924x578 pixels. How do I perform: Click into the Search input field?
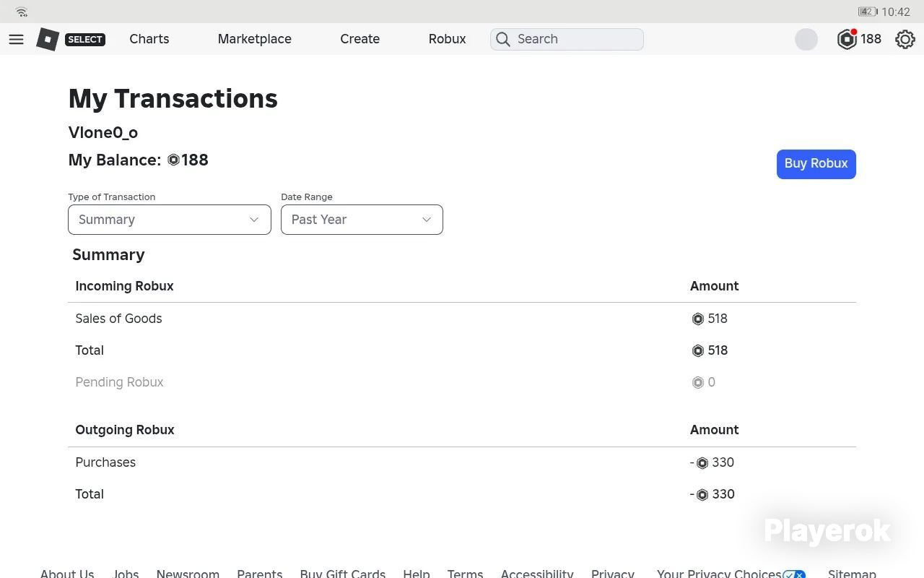click(x=567, y=39)
